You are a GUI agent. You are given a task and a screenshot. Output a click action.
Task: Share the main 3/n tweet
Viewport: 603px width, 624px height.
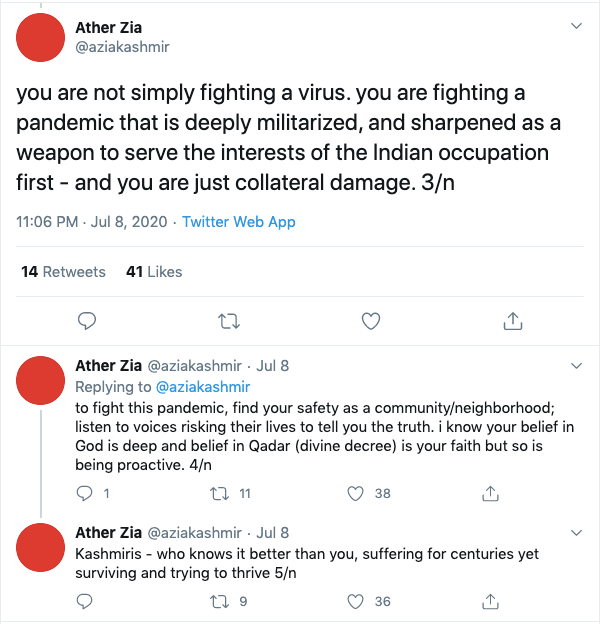pyautogui.click(x=512, y=321)
